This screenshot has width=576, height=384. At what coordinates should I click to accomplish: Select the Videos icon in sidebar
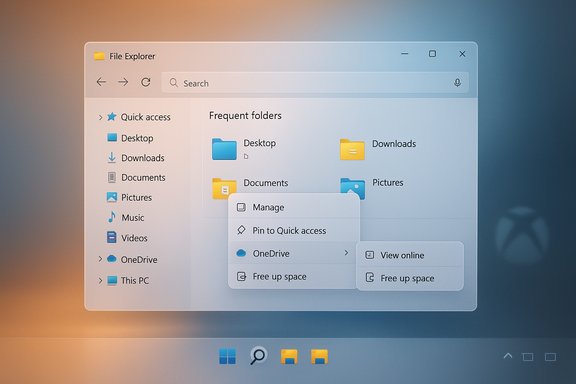click(112, 237)
